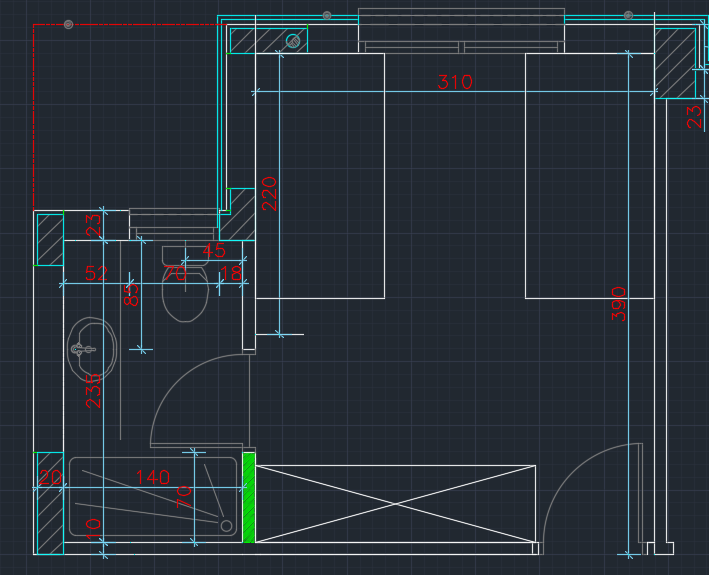Select the toilet tank block
709x575 pixels.
185,256
